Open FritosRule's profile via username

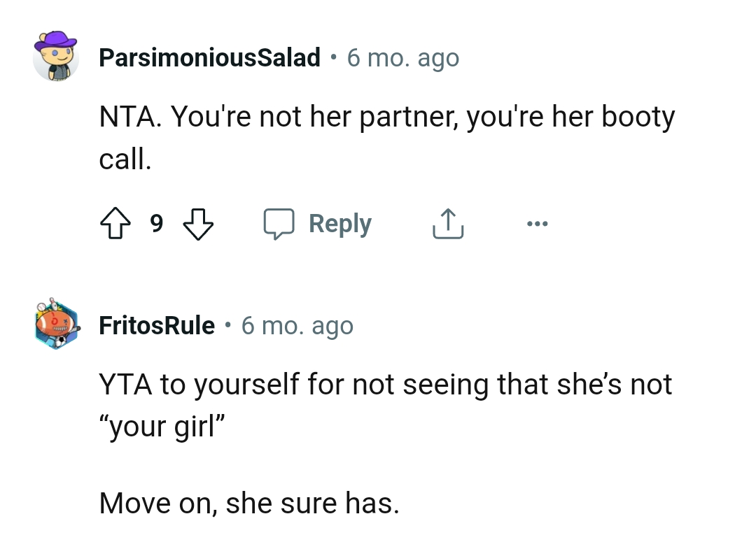(x=157, y=325)
